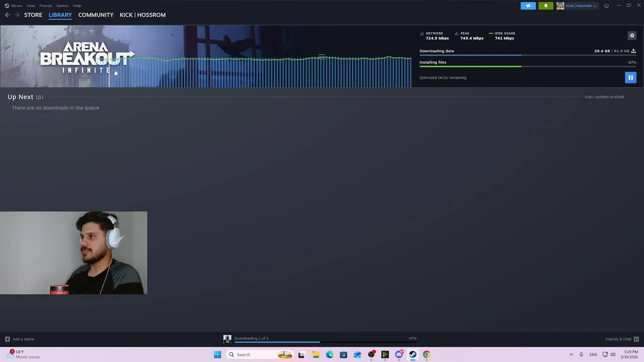The width and height of the screenshot is (644, 362).
Task: Click 'There are no downloads in the queue'
Action: (x=55, y=108)
